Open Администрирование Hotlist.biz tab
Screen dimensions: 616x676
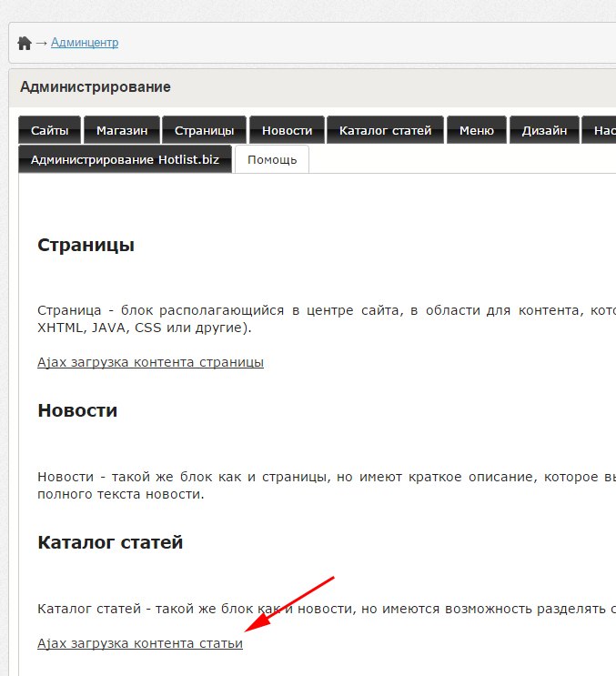[125, 159]
